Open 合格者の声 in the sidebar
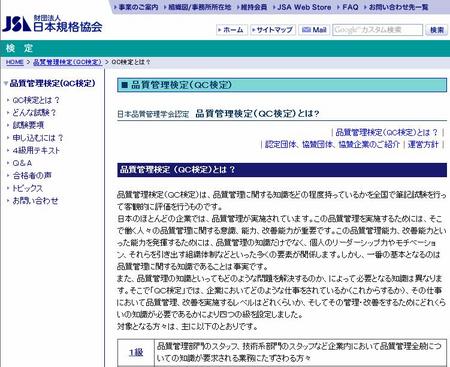450x367 pixels. tap(32, 175)
